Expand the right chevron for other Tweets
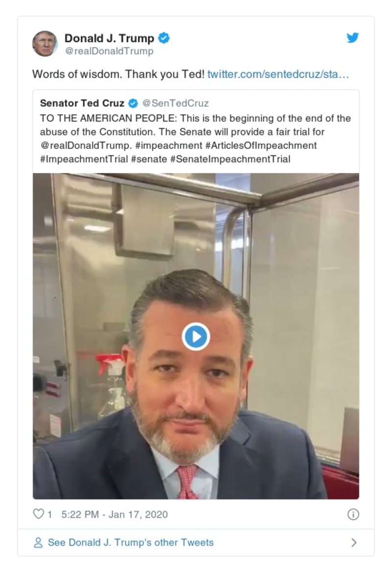 click(354, 543)
